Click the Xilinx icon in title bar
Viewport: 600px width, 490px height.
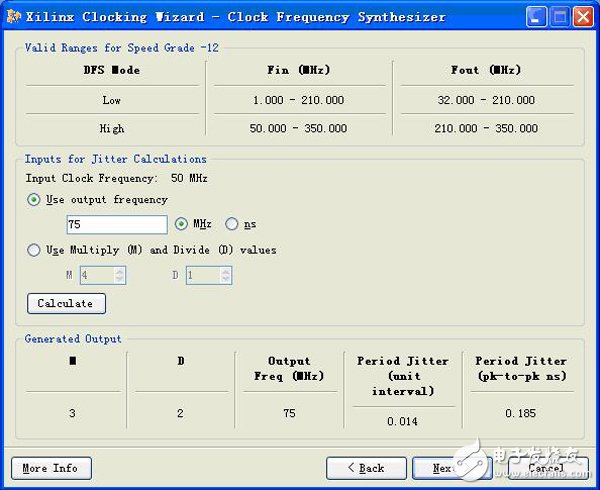click(x=14, y=16)
